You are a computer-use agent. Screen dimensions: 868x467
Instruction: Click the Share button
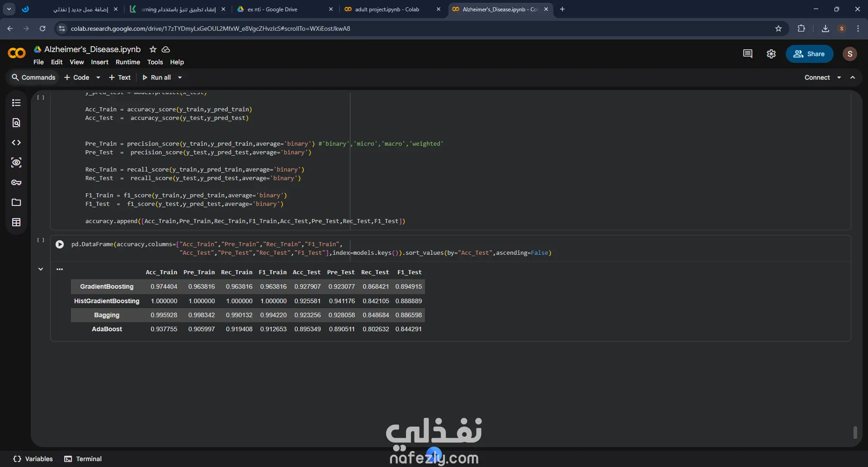coord(809,54)
